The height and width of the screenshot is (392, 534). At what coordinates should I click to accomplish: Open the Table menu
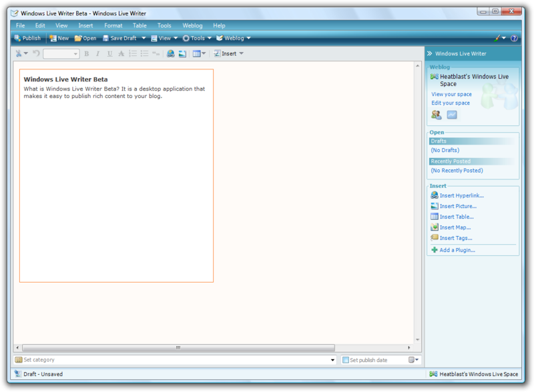click(x=140, y=25)
